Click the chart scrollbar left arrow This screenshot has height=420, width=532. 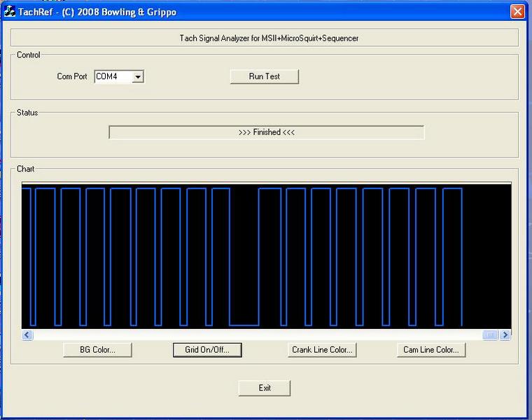pyautogui.click(x=27, y=335)
